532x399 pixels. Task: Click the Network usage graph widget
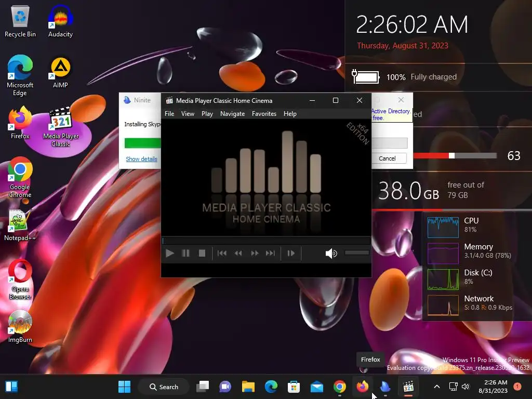[443, 305]
